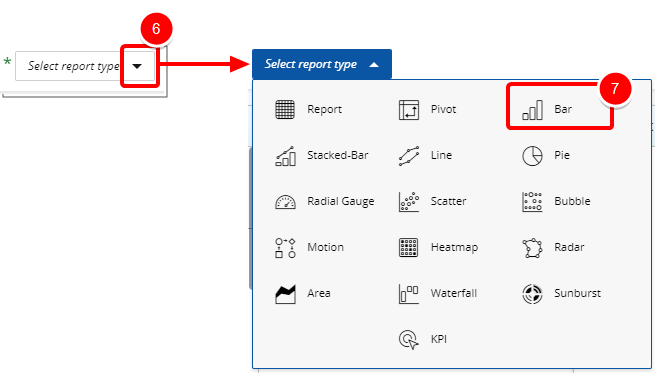Image resolution: width=667 pixels, height=385 pixels.
Task: Click the up arrow on blue header
Action: pyautogui.click(x=374, y=65)
